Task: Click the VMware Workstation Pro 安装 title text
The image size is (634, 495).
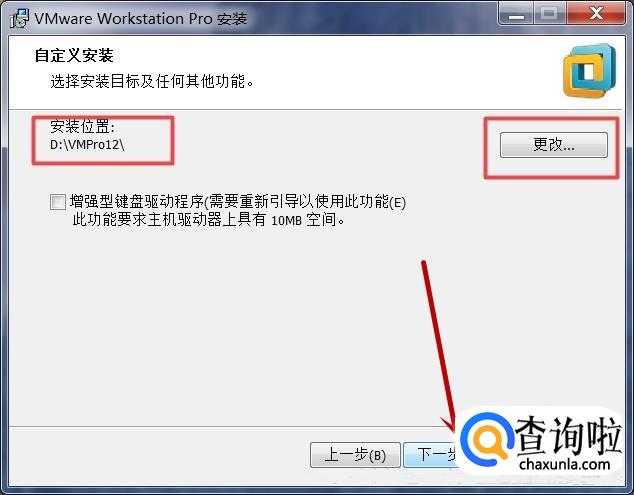Action: click(140, 19)
